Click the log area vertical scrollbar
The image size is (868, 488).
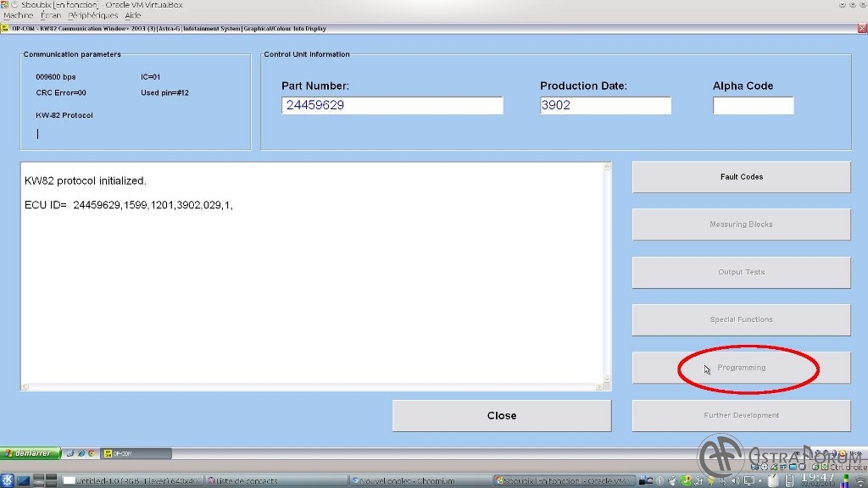tap(607, 272)
